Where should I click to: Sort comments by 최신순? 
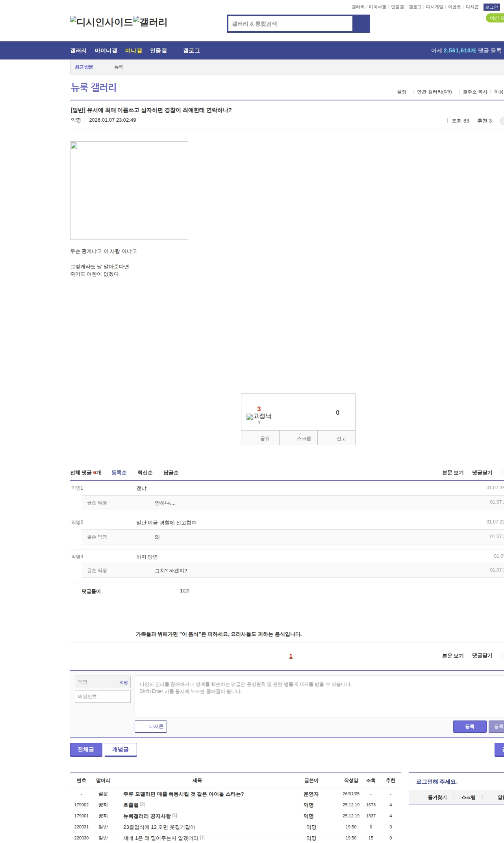coord(145,473)
